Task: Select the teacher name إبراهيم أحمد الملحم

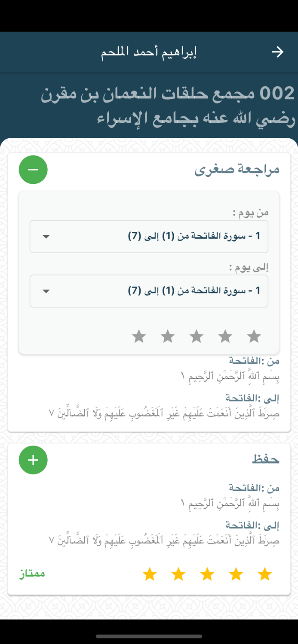Action: (149, 52)
